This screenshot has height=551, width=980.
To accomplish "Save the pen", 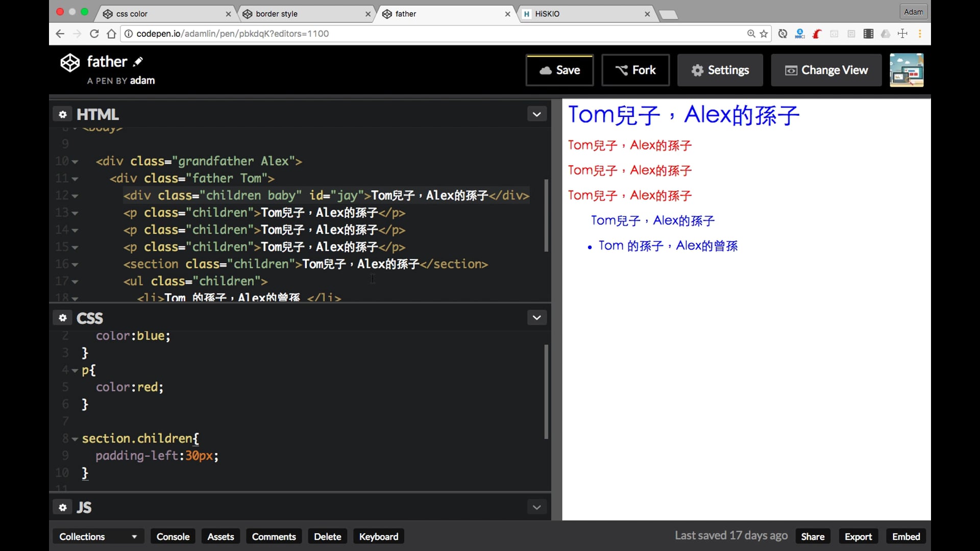I will pyautogui.click(x=559, y=70).
